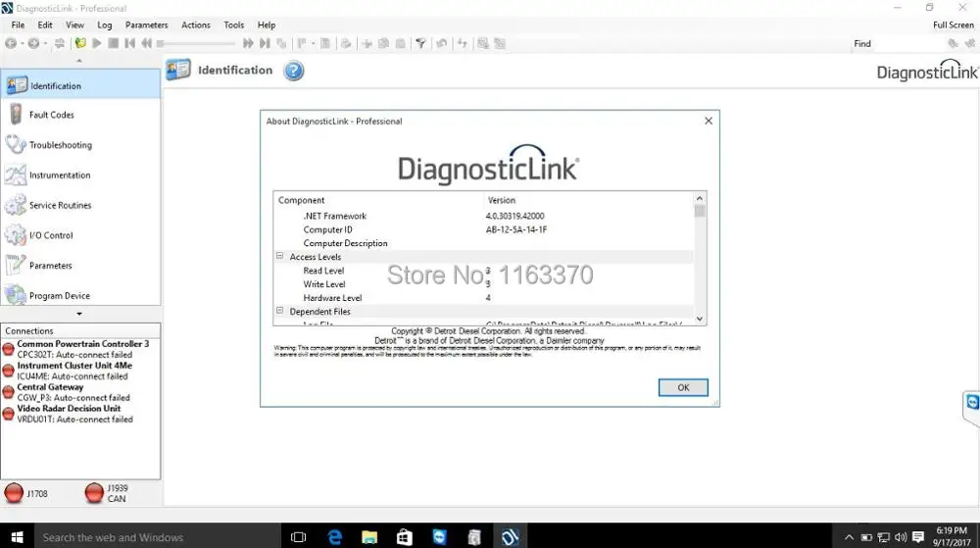Select the .NET Framework row
Screen dimensions: 980x548
tap(484, 216)
